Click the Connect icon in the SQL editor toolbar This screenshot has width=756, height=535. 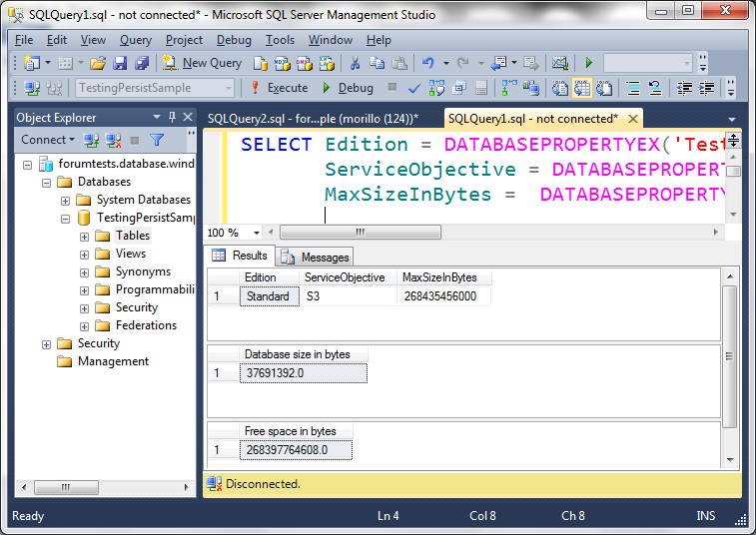point(32,88)
